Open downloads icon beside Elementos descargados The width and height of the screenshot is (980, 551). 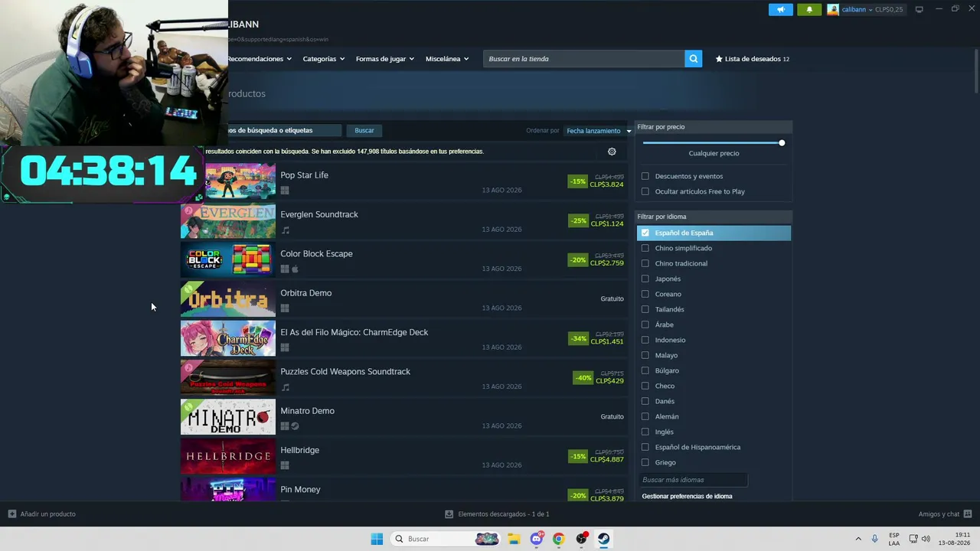(x=449, y=514)
